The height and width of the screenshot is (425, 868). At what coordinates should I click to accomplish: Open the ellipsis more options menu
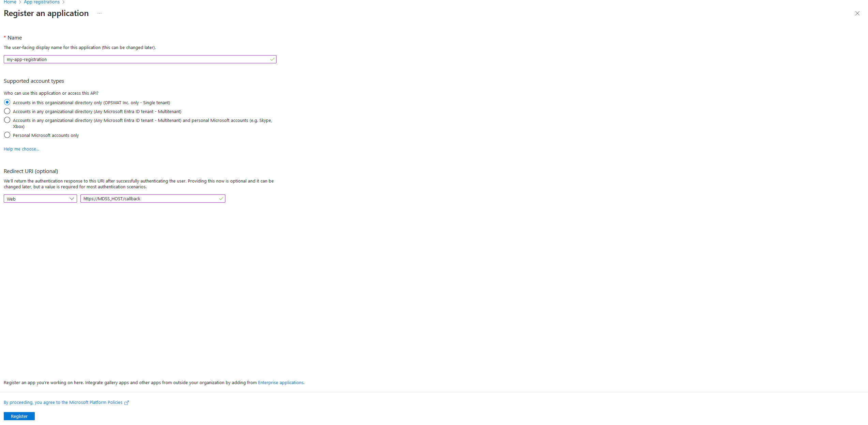[100, 13]
